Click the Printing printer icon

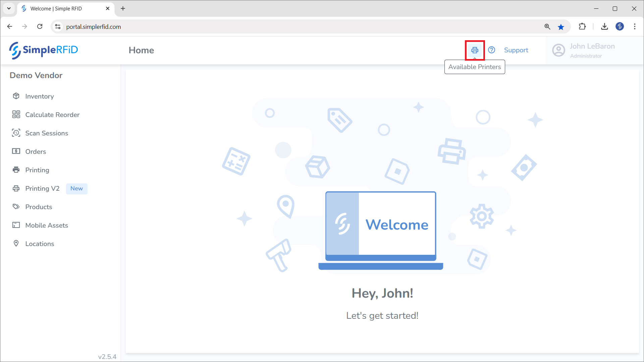coord(16,170)
